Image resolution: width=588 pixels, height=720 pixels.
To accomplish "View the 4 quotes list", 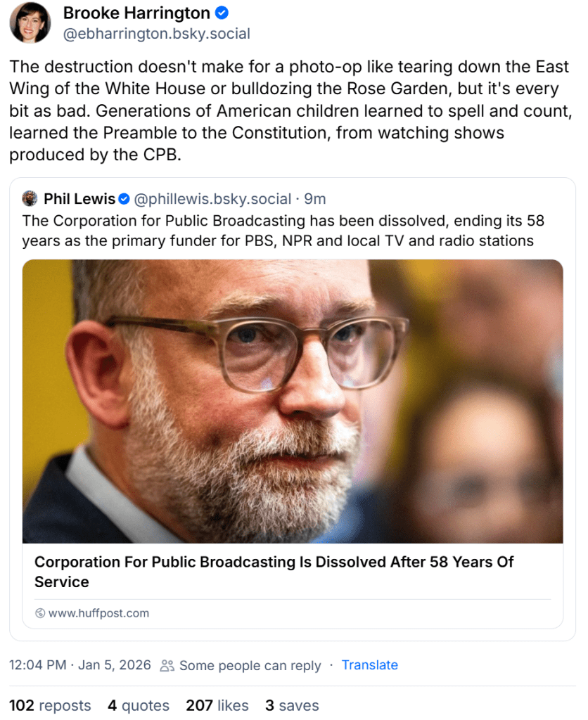I will (139, 705).
